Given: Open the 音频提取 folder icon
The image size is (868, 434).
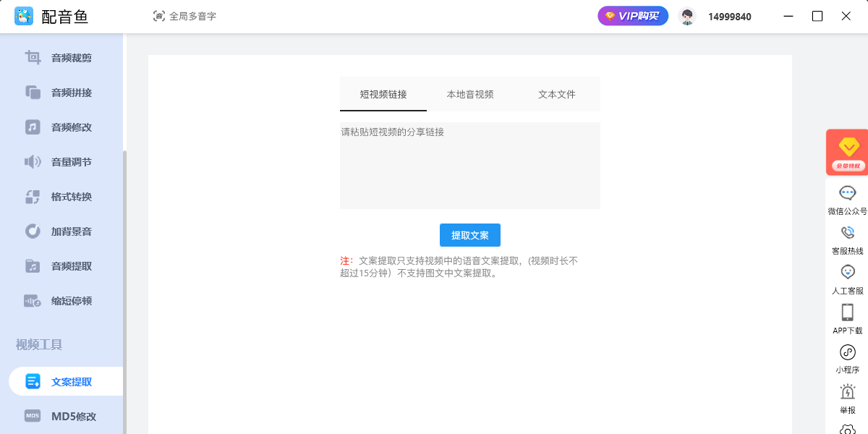Looking at the screenshot, I should (x=33, y=266).
